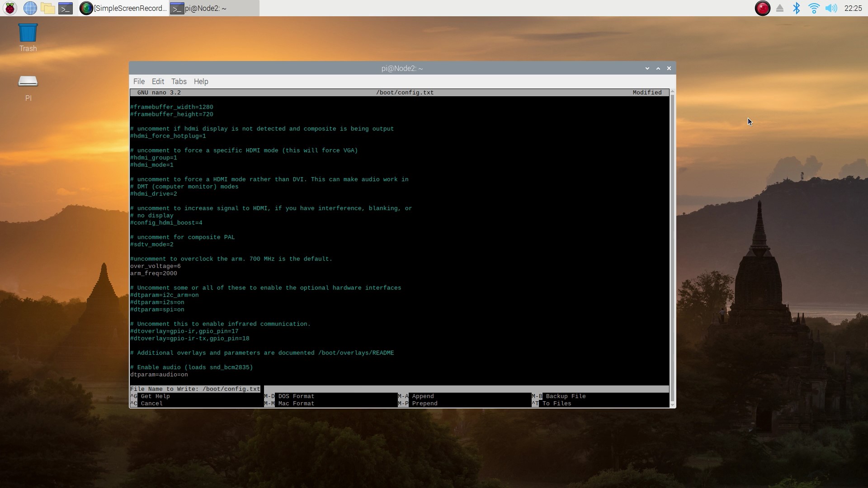Open the Raspberry Pi applications menu

10,8
